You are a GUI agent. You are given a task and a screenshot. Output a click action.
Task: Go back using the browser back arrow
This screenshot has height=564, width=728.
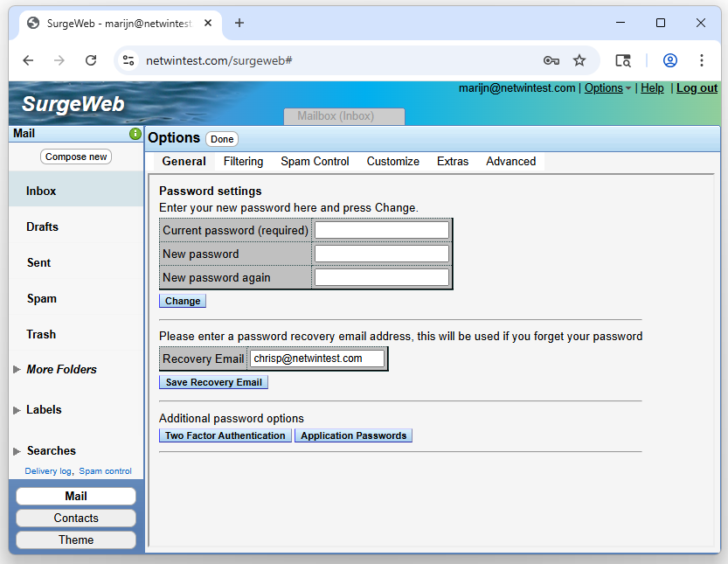coord(28,60)
